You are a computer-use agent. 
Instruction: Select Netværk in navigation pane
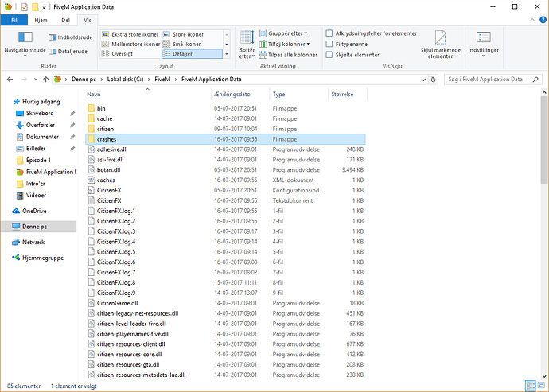click(x=33, y=243)
